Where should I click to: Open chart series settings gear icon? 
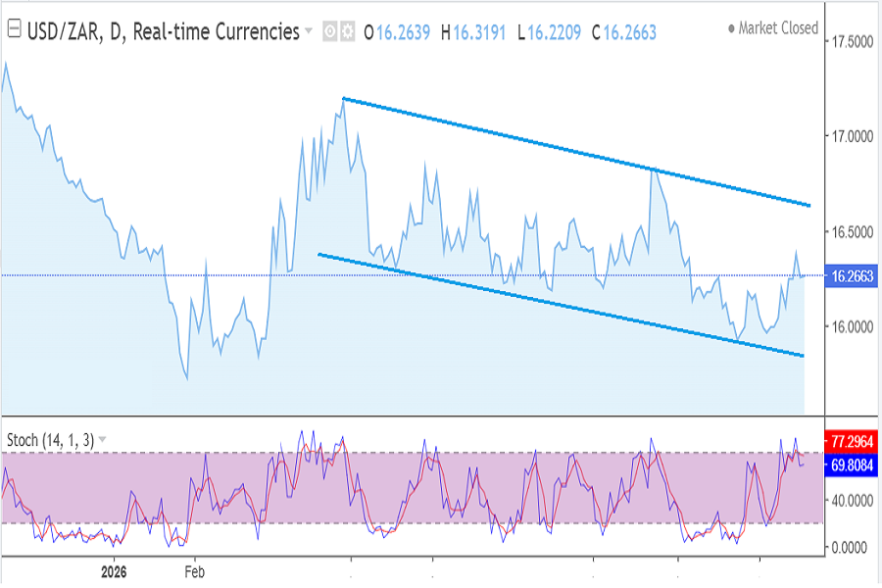[x=348, y=31]
